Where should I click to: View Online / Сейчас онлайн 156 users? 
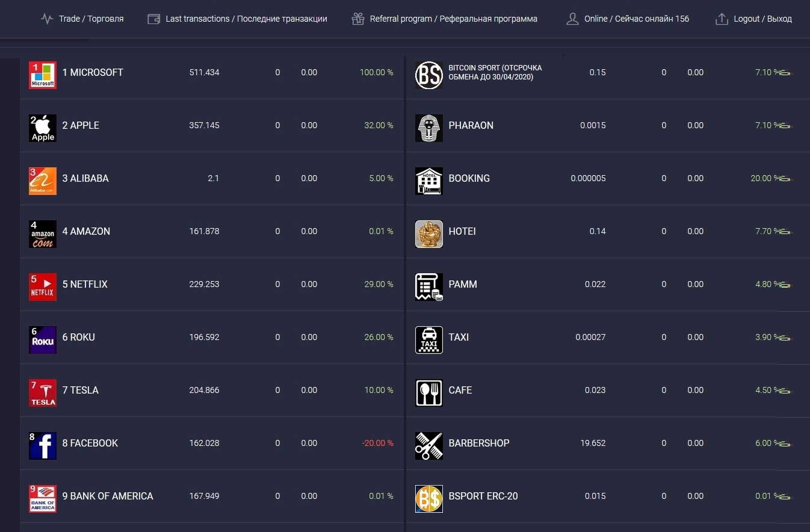[627, 19]
